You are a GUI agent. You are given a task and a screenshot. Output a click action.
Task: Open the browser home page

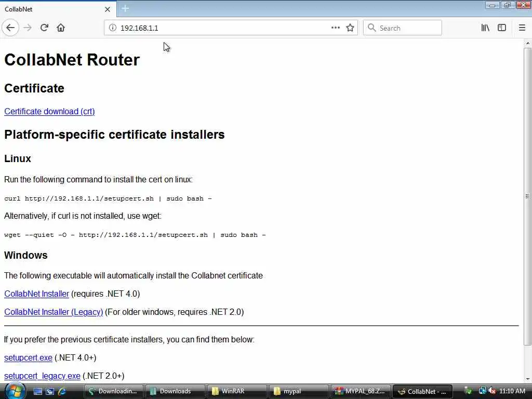pos(61,28)
